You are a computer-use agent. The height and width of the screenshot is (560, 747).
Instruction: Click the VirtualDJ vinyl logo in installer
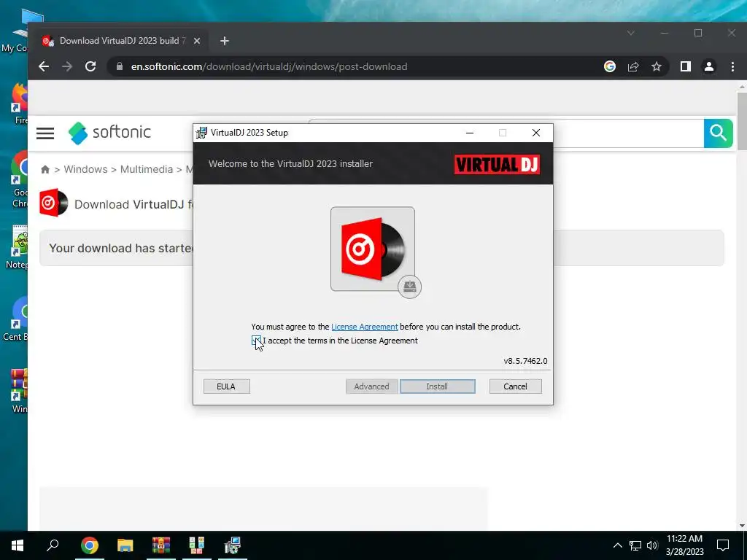coord(373,249)
